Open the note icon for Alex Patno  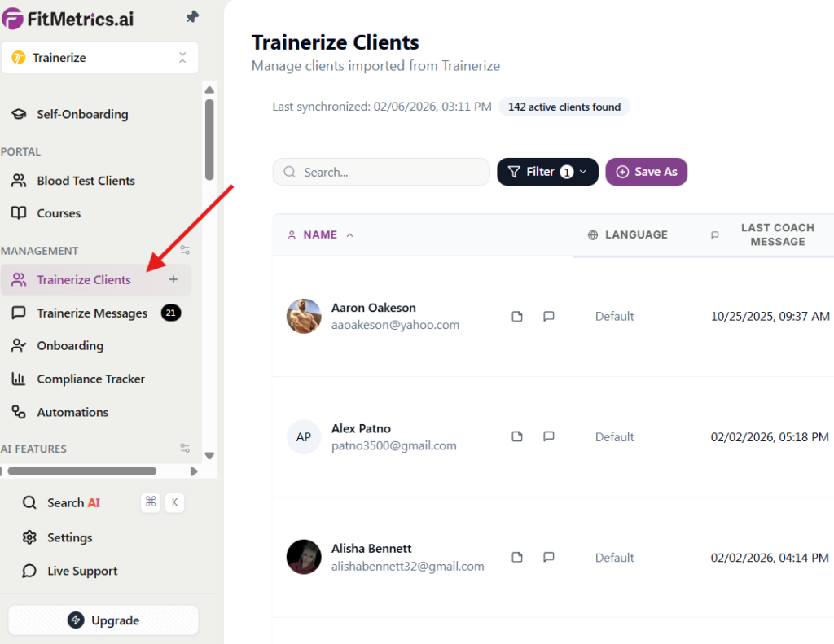tap(517, 437)
